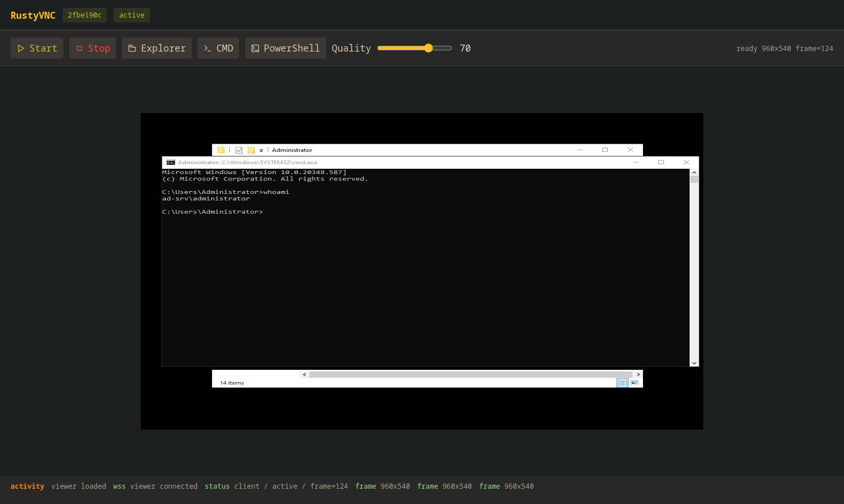844x504 pixels.
Task: Click the active status badge
Action: click(x=132, y=15)
